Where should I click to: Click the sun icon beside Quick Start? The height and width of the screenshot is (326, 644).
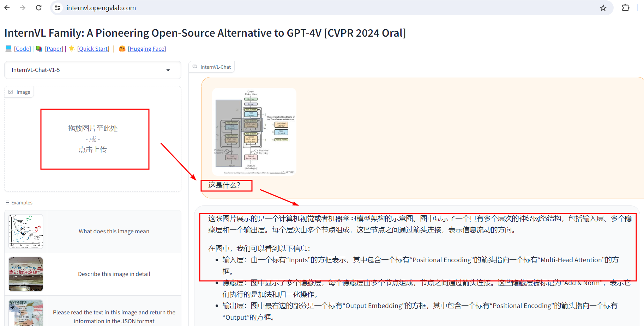(71, 48)
